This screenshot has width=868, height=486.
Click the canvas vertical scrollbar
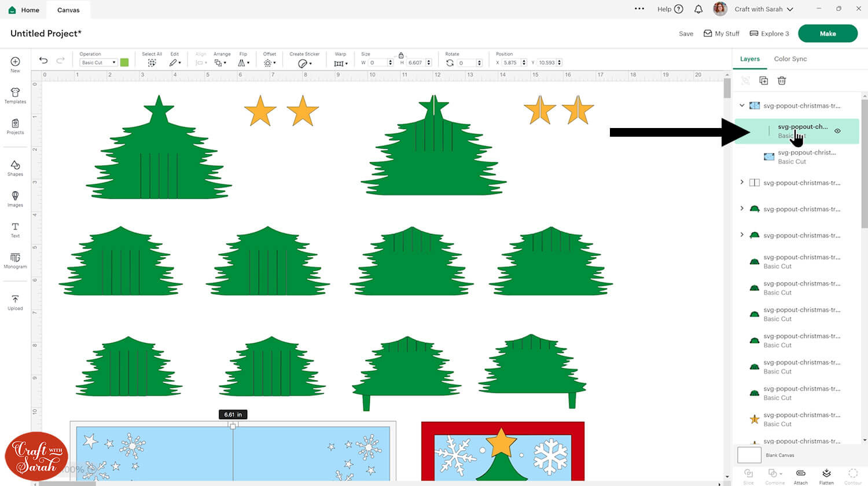pyautogui.click(x=727, y=89)
